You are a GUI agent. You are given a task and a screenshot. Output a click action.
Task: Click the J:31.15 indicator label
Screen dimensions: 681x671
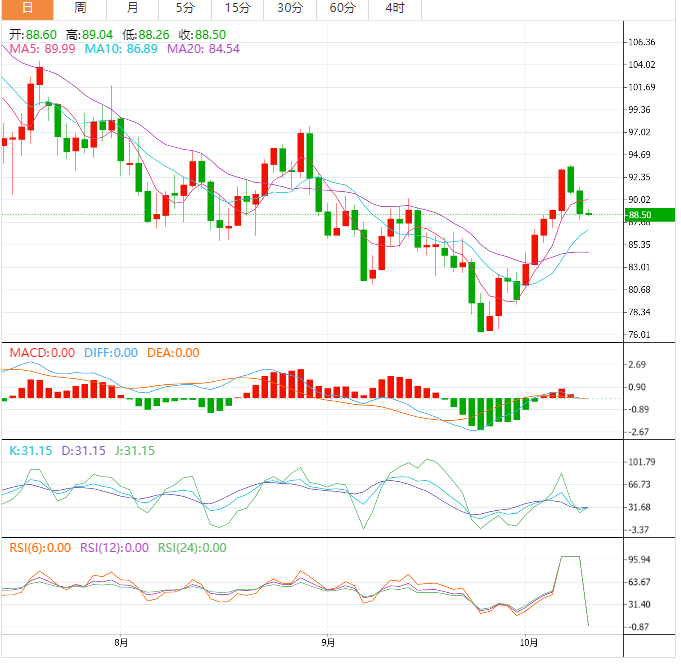point(135,451)
